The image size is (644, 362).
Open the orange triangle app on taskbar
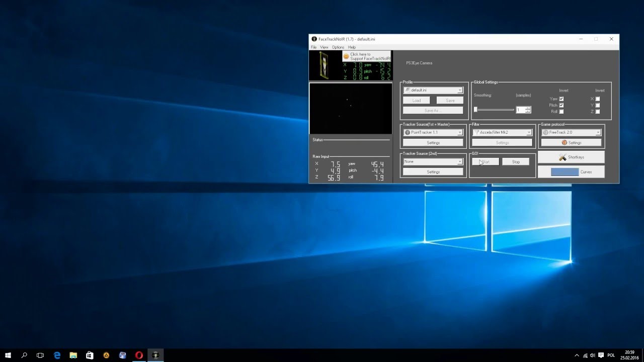[x=106, y=355]
